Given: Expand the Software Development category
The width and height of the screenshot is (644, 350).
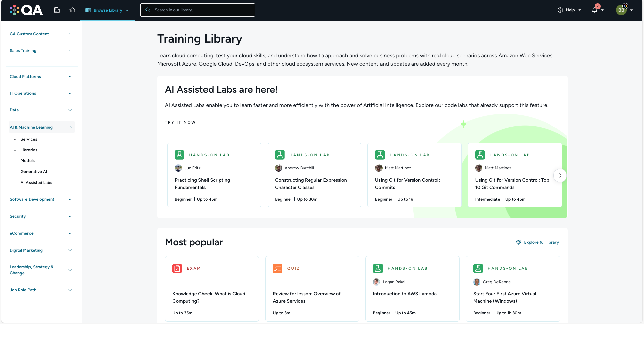Looking at the screenshot, I should coord(41,199).
